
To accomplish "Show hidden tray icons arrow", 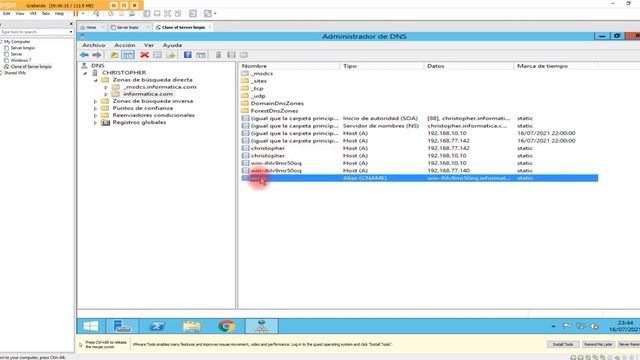I will click(x=553, y=326).
